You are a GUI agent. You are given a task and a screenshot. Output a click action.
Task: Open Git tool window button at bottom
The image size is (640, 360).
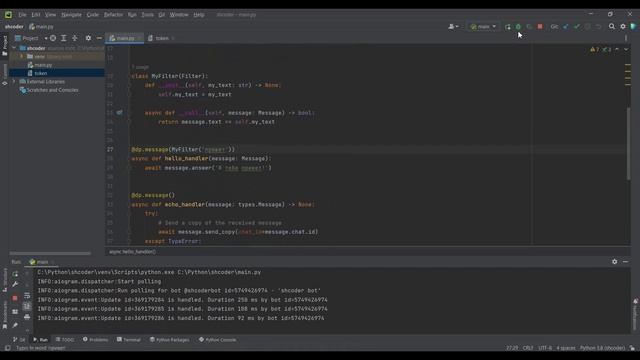(19, 340)
